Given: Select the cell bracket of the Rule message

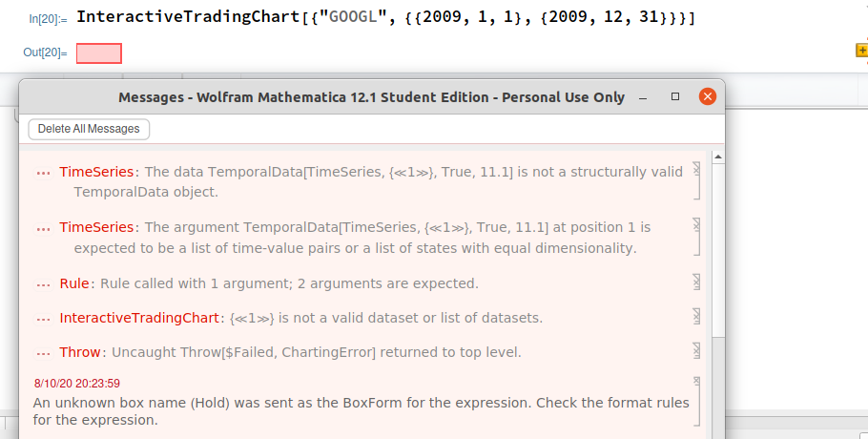Looking at the screenshot, I should click(x=696, y=282).
